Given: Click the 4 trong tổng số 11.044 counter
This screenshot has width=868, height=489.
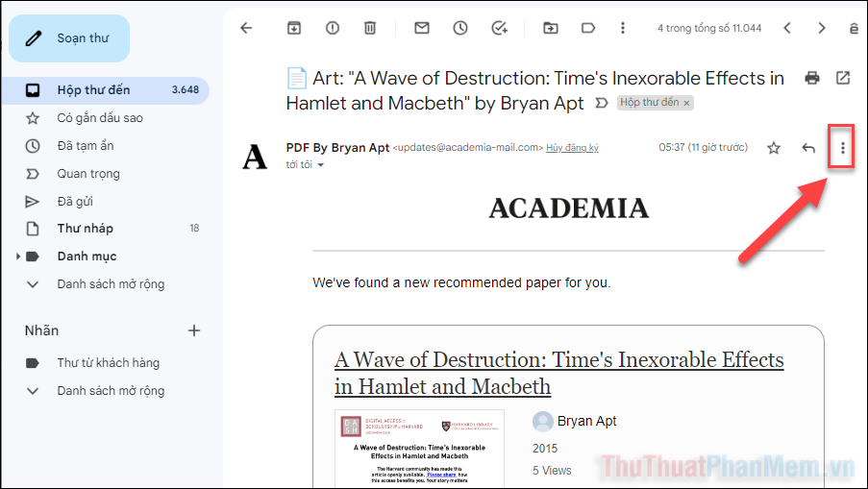Looking at the screenshot, I should [x=709, y=28].
